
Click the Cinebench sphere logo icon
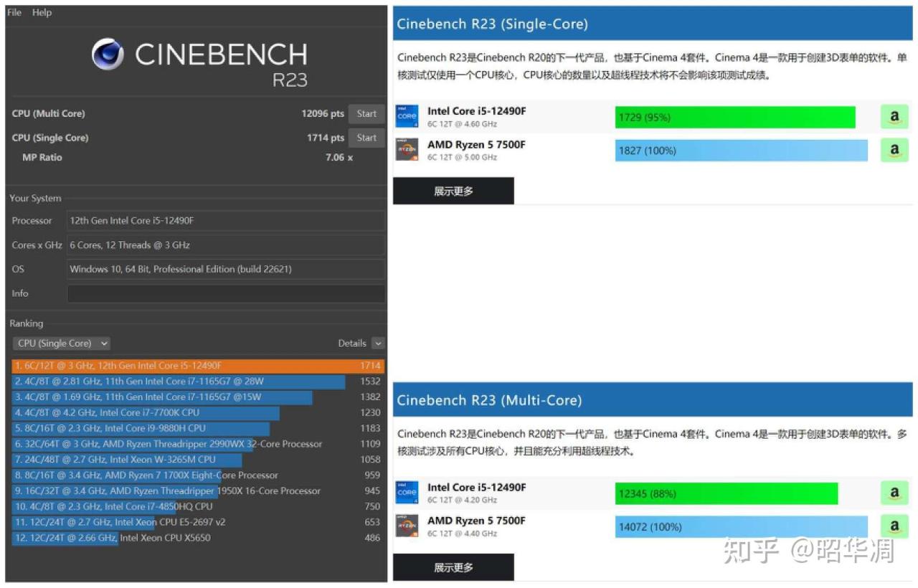tap(108, 54)
